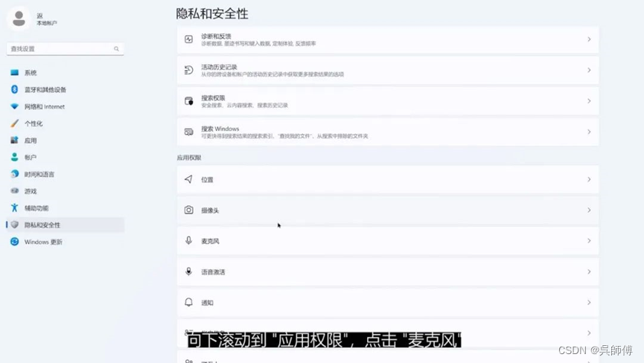Screen dimensions: 644x363
Task: Expand 搜索权限 with its chevron
Action: click(x=589, y=101)
